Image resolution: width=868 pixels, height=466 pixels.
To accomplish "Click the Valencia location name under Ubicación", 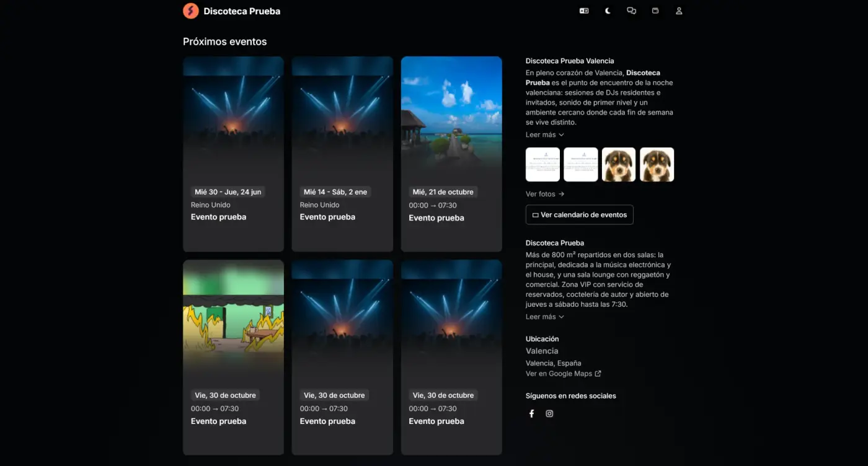I will coord(542,351).
